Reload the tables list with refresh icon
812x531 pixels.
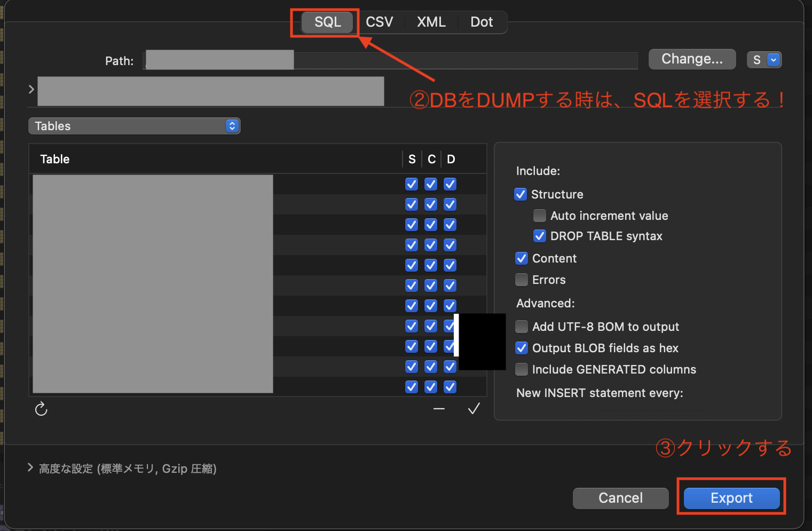(41, 409)
